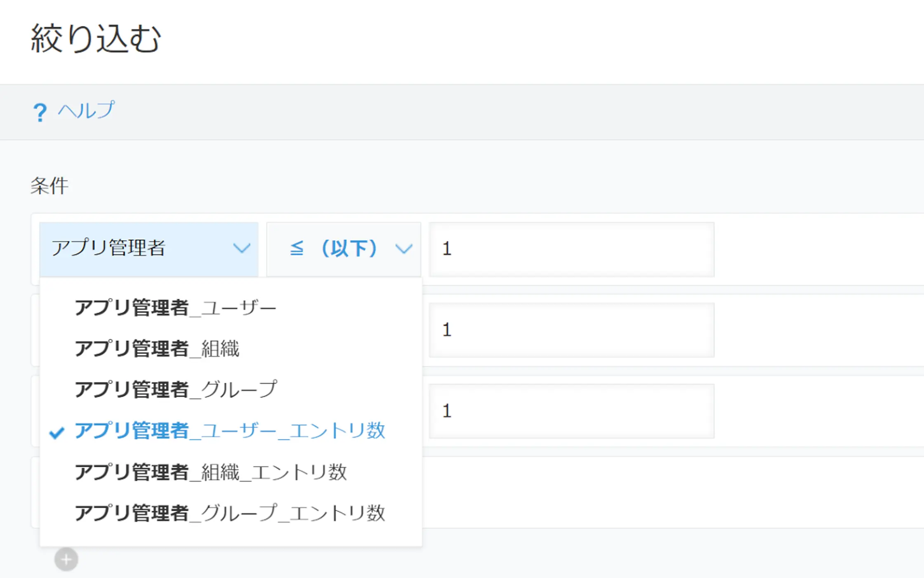Viewport: 924px width, 578px height.
Task: Click the chevron arrow on アプリ管理者 dropdown
Action: (x=241, y=249)
